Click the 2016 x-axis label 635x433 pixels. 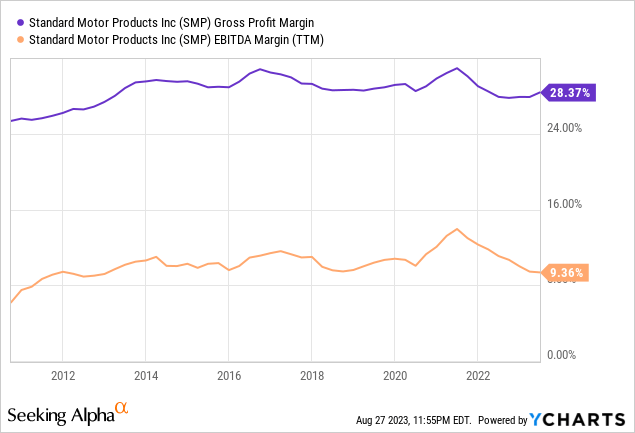pos(229,376)
